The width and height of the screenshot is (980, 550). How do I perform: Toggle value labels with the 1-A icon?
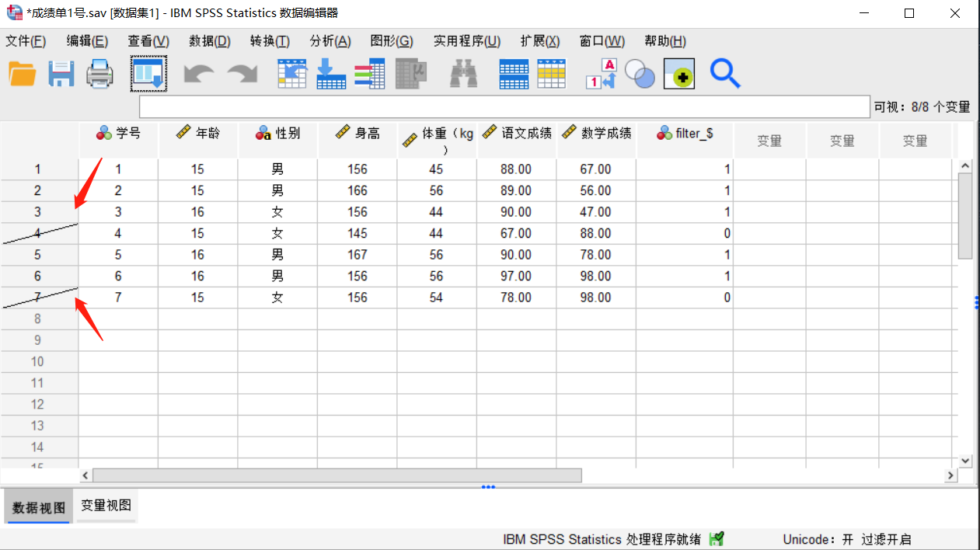[x=602, y=73]
